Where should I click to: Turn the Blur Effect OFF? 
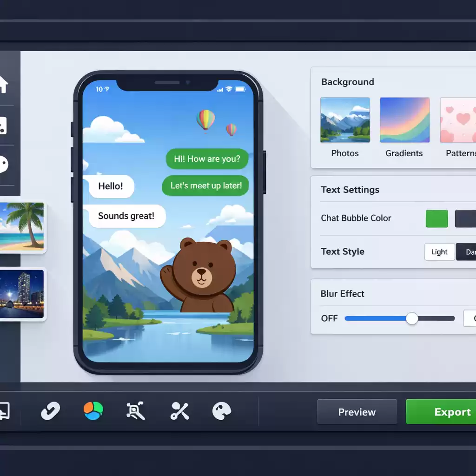point(329,318)
